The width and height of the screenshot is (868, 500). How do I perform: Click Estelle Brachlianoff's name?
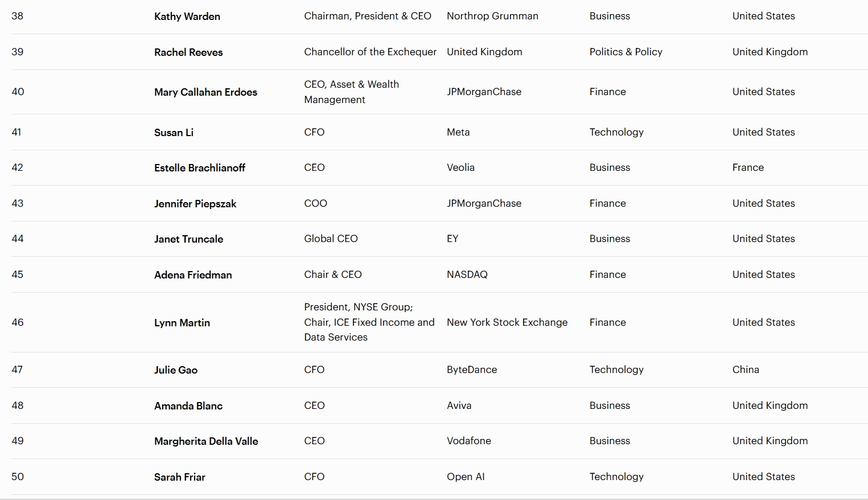[199, 168]
